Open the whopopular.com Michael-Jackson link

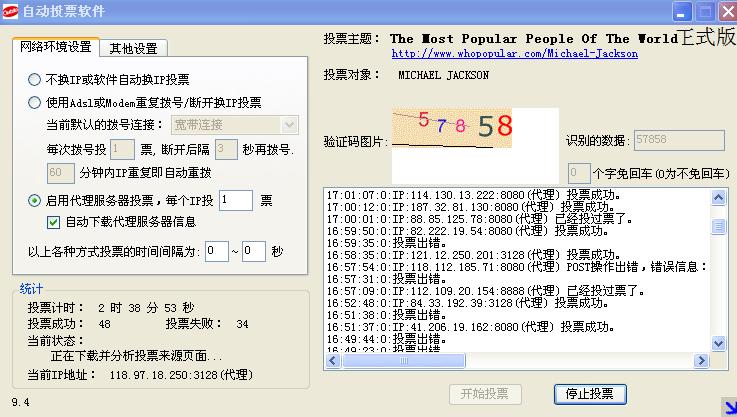[x=515, y=54]
